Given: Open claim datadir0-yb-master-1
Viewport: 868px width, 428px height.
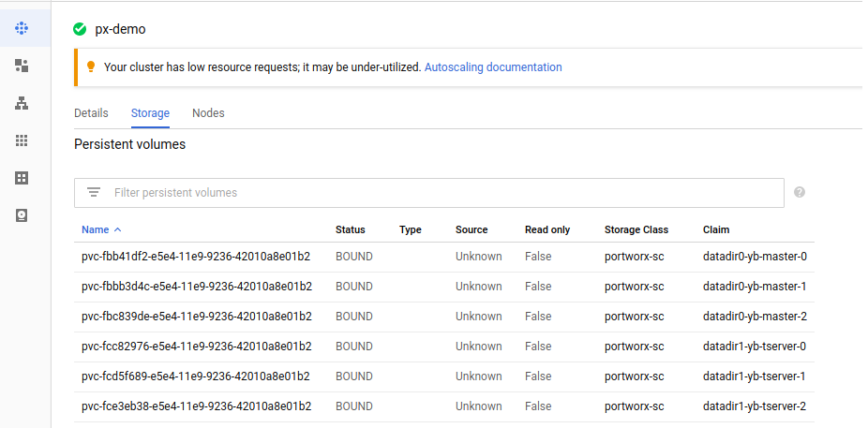Looking at the screenshot, I should [x=755, y=287].
